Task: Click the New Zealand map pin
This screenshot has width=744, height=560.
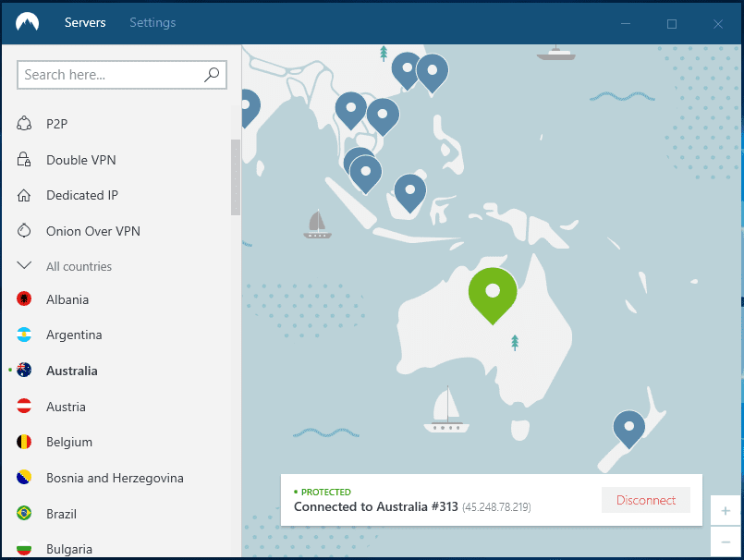Action: [628, 429]
